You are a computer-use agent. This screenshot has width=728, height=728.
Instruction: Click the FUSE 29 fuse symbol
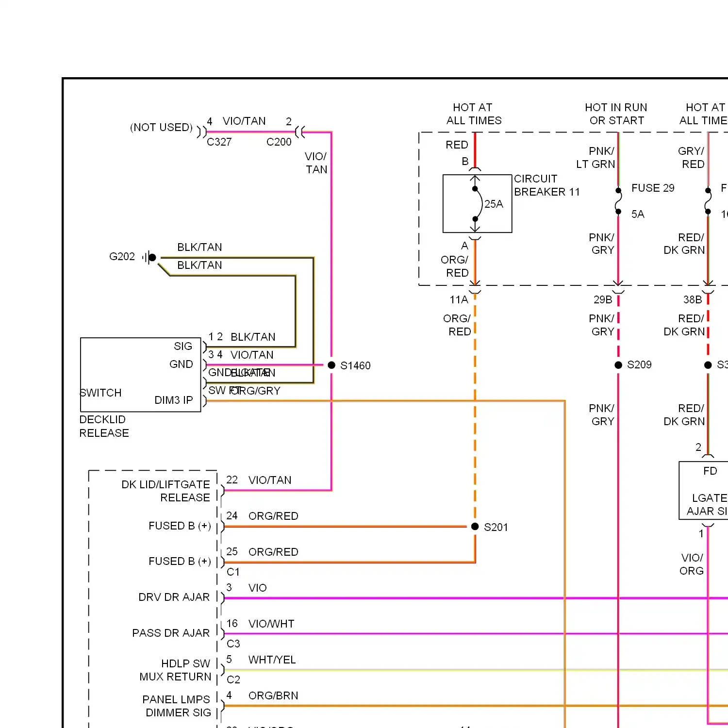point(618,201)
